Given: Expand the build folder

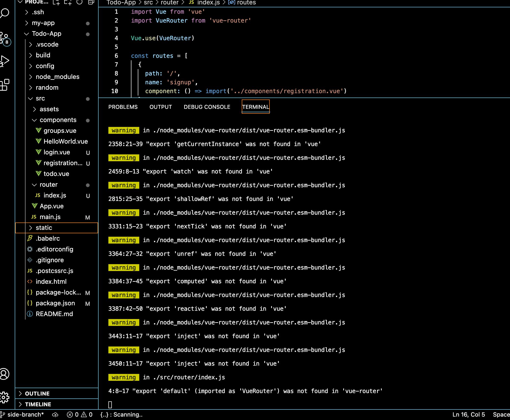Looking at the screenshot, I should [57, 55].
